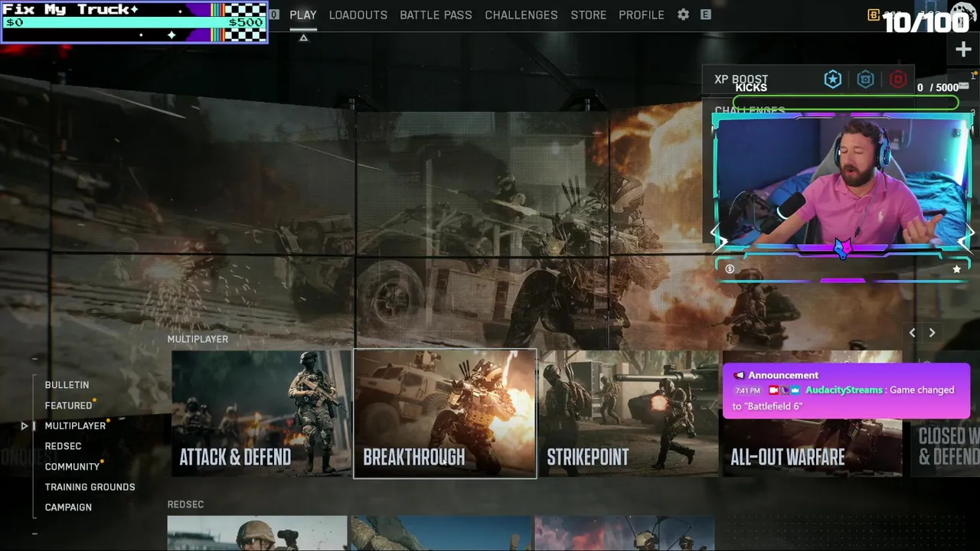Click the star icon under webcam overlay
The height and width of the screenshot is (551, 980).
(956, 269)
